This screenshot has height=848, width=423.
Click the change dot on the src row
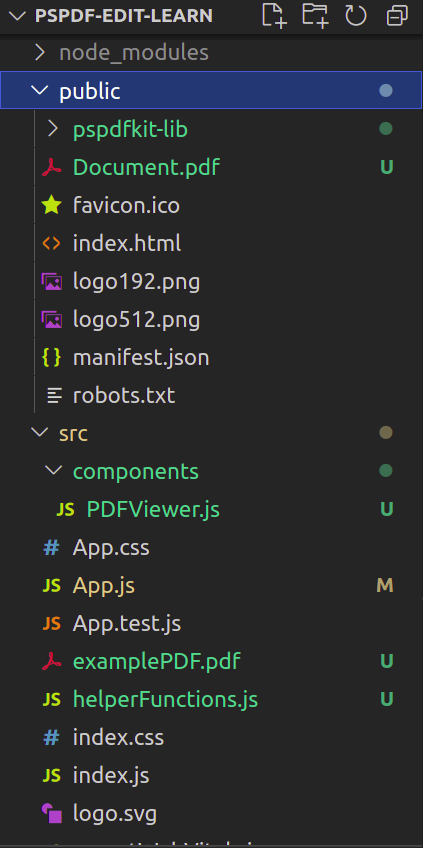click(386, 432)
